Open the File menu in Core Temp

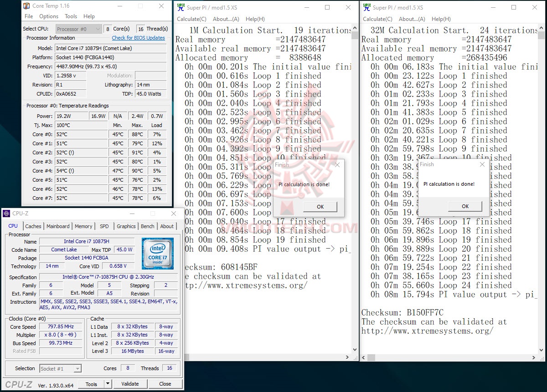tap(29, 16)
